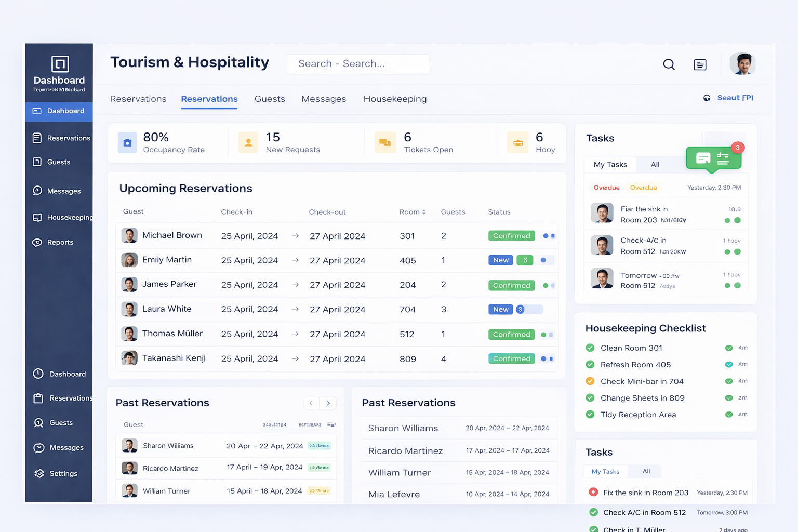Select the Reservations icon in the sidebar

(x=37, y=138)
